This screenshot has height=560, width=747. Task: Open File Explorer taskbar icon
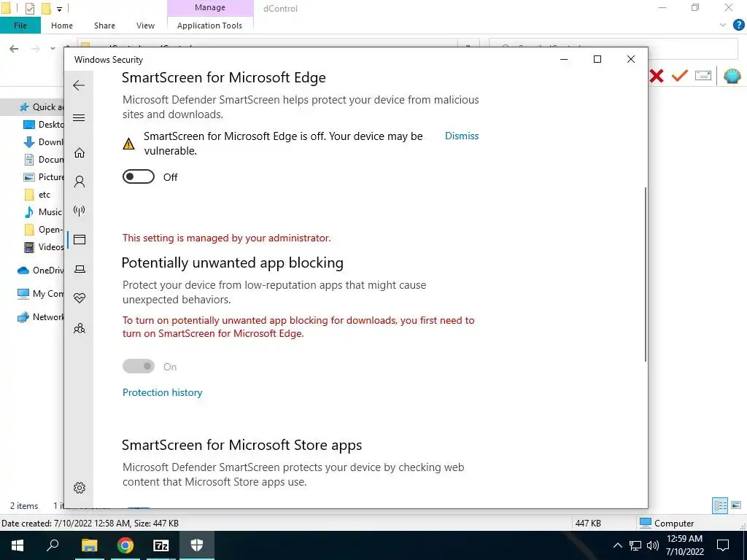[x=89, y=545]
